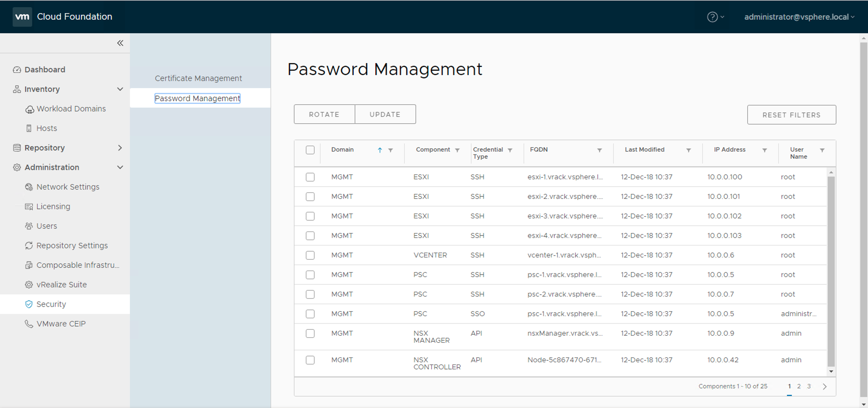Open the administrator@vsphere.local user dropdown
Viewport: 868px width, 408px height.
[x=799, y=17]
